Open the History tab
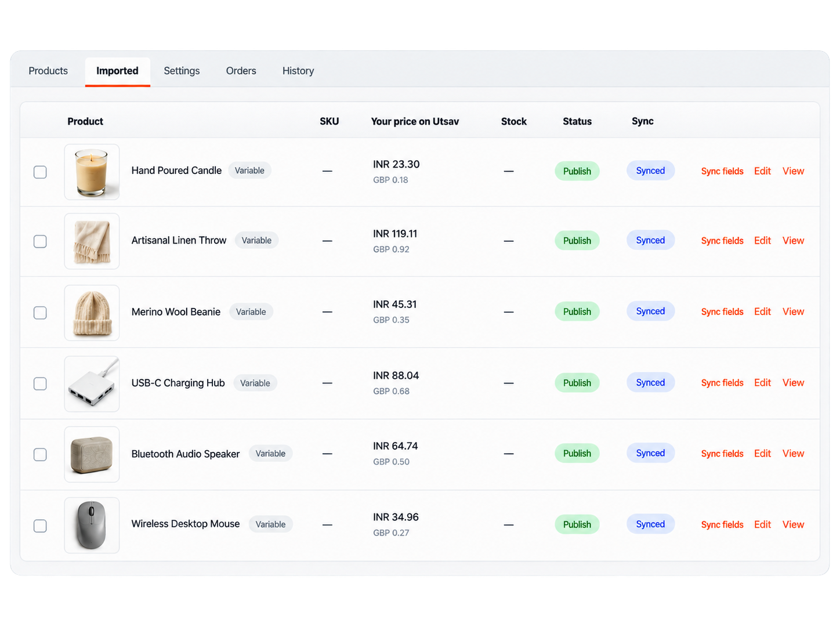Screen dimensions: 840x630 (298, 71)
